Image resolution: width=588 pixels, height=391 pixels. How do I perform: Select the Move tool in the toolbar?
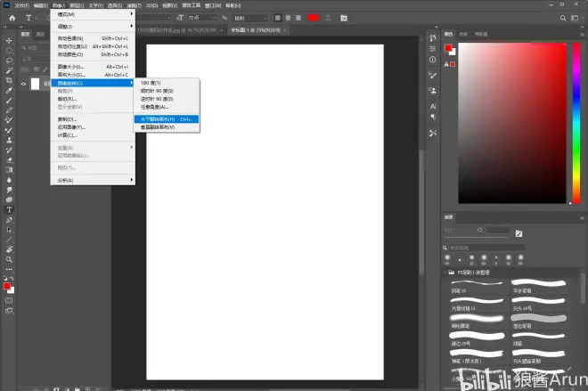pos(9,41)
